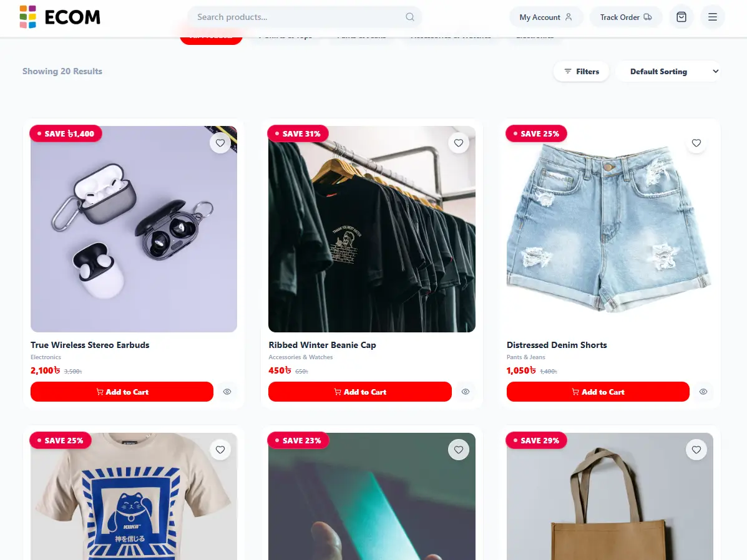Add Distressed Denim Shorts to cart
The image size is (747, 560).
click(598, 392)
